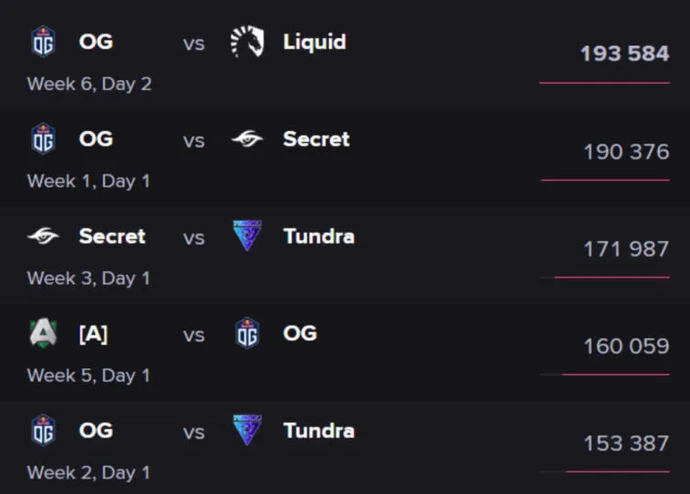The image size is (690, 494).
Task: Click the "Week 6, Day 2" label
Action: pos(89,84)
